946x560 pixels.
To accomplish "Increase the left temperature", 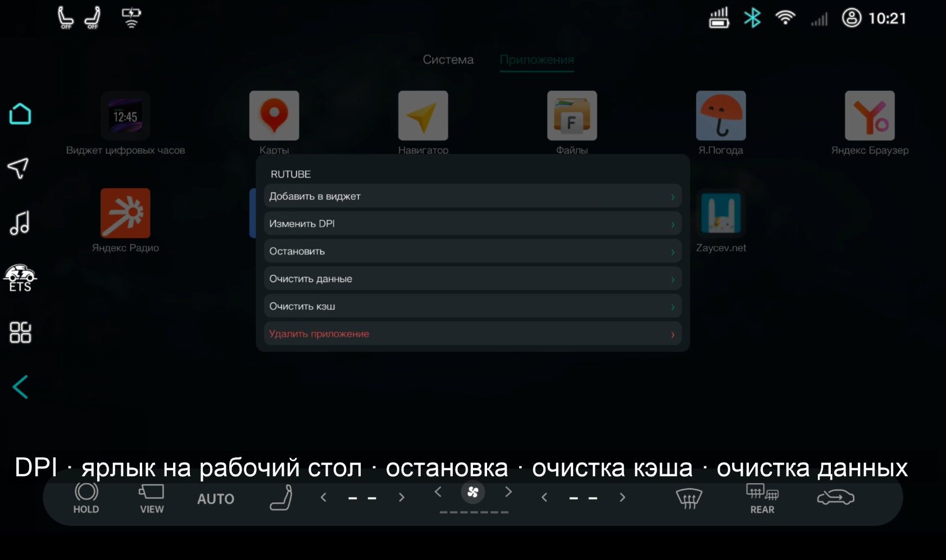I will point(401,497).
